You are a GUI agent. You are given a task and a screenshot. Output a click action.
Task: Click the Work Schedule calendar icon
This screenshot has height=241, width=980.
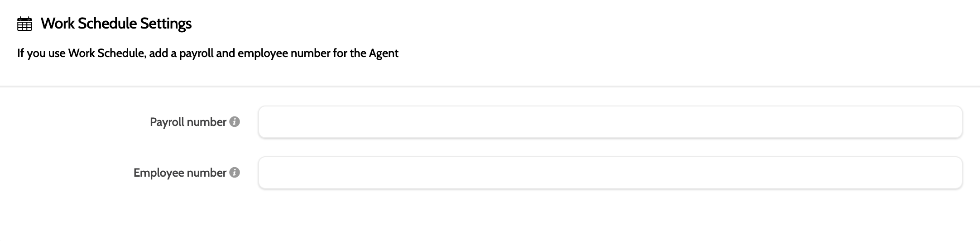coord(24,24)
